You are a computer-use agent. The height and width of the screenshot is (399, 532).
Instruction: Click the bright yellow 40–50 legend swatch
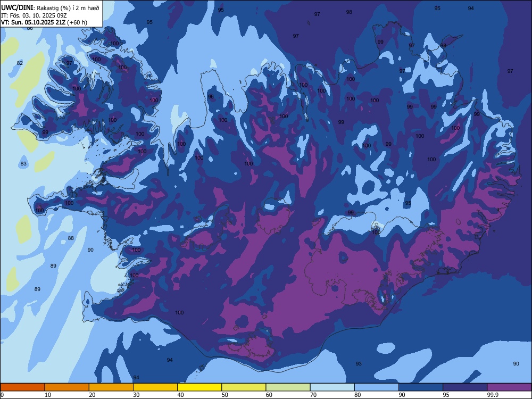[x=199, y=387]
